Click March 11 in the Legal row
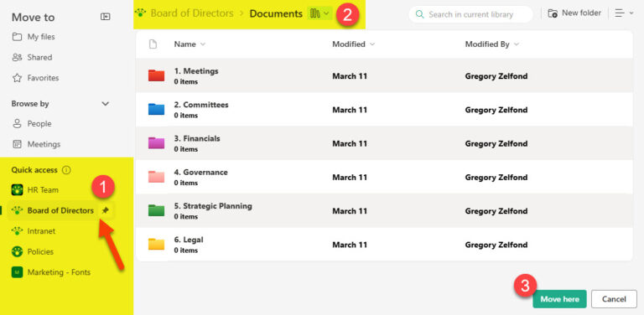The image size is (644, 315). click(350, 245)
